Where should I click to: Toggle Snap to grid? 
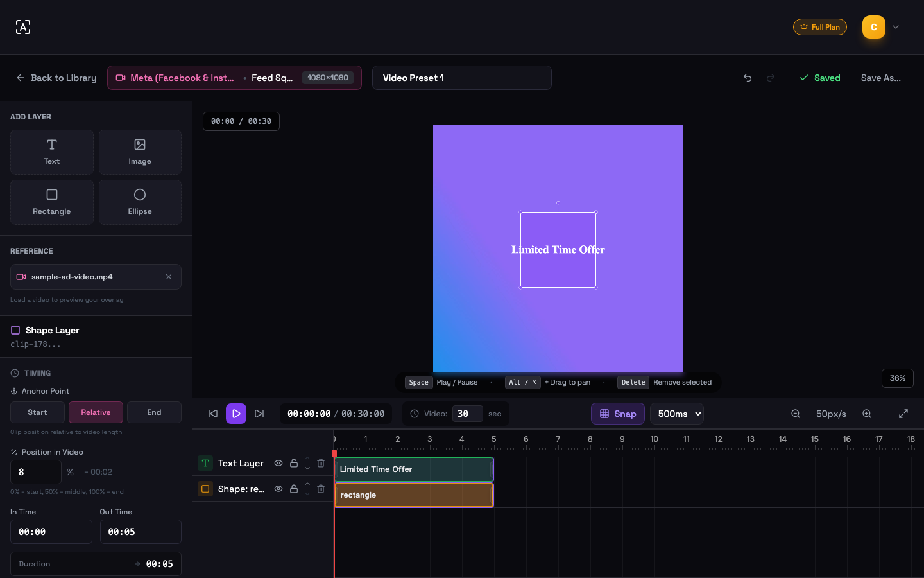pos(617,414)
